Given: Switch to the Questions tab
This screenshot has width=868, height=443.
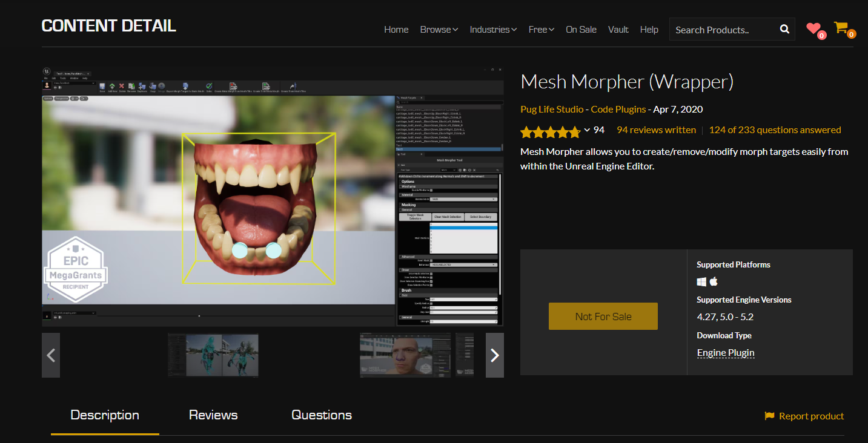Looking at the screenshot, I should 322,415.
